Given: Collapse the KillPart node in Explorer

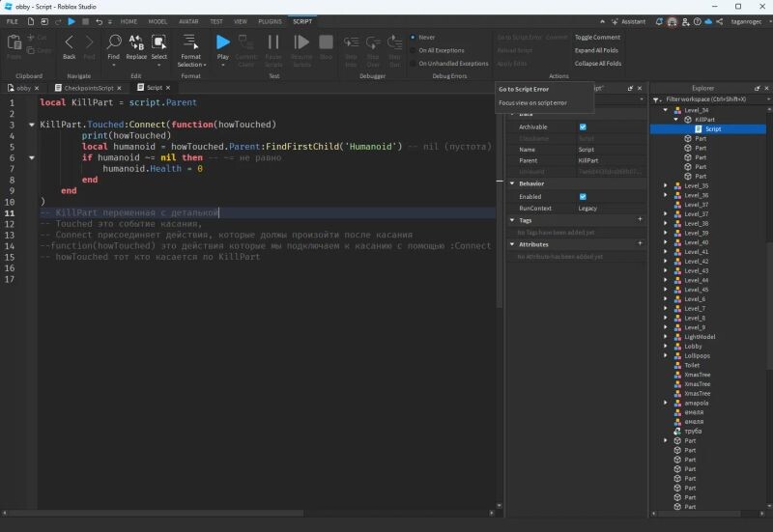Looking at the screenshot, I should (675, 119).
